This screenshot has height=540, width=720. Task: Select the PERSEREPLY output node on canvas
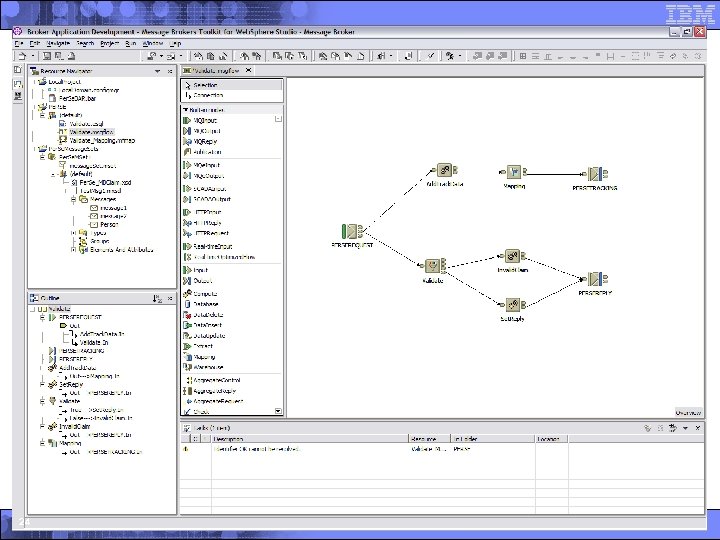(x=595, y=279)
